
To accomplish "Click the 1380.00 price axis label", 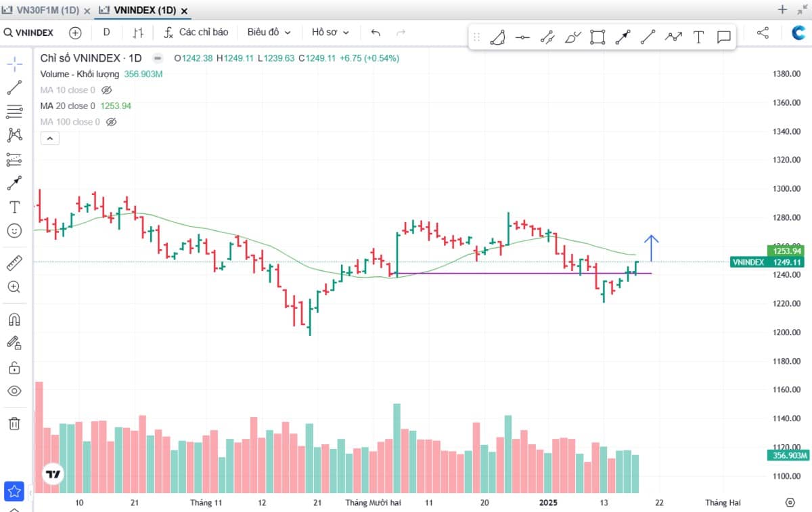I will click(787, 74).
